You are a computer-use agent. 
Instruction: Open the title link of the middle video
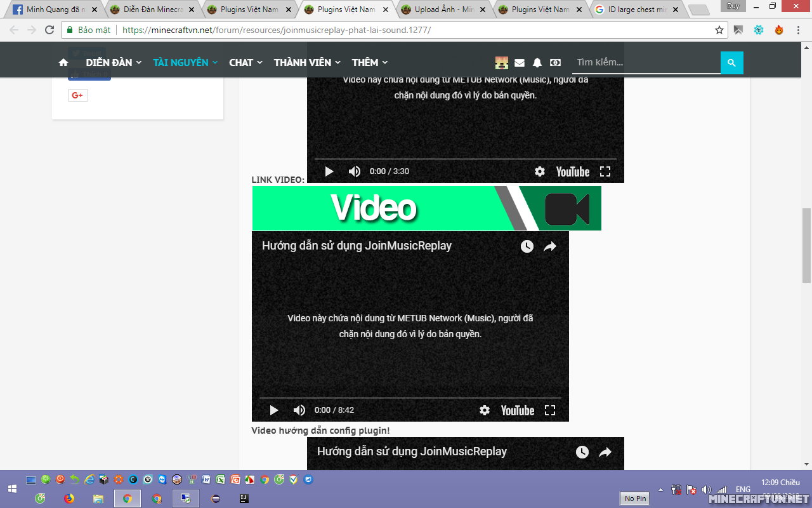357,246
